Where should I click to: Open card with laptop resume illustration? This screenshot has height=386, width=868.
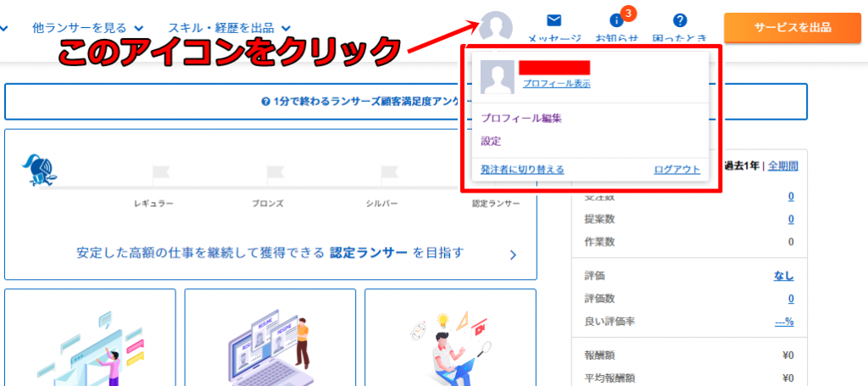tap(270, 338)
